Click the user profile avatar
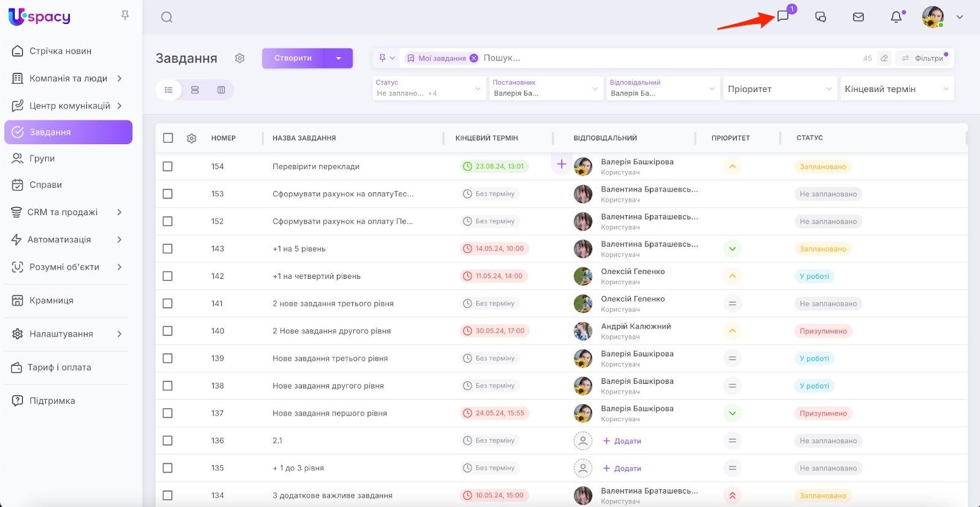The width and height of the screenshot is (980, 507). tap(933, 17)
